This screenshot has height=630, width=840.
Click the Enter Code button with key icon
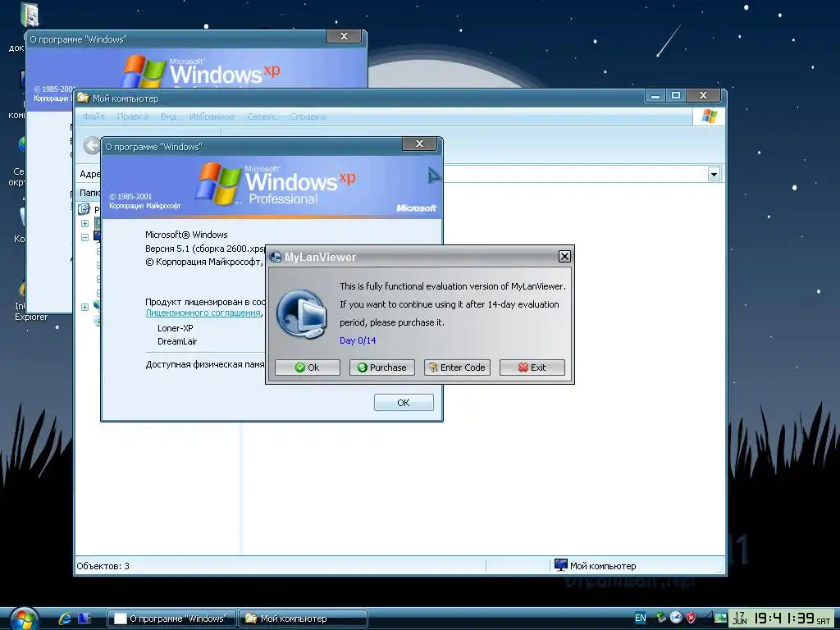tap(457, 367)
